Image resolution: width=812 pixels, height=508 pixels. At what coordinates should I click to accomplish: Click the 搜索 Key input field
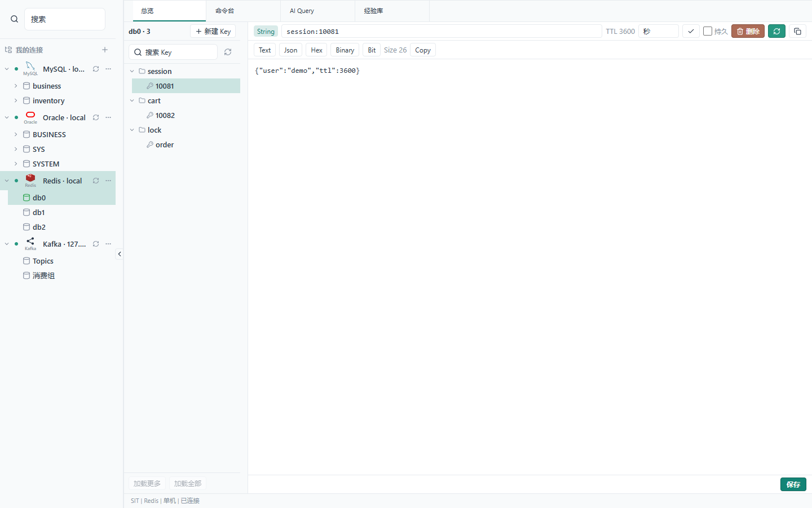(x=173, y=52)
